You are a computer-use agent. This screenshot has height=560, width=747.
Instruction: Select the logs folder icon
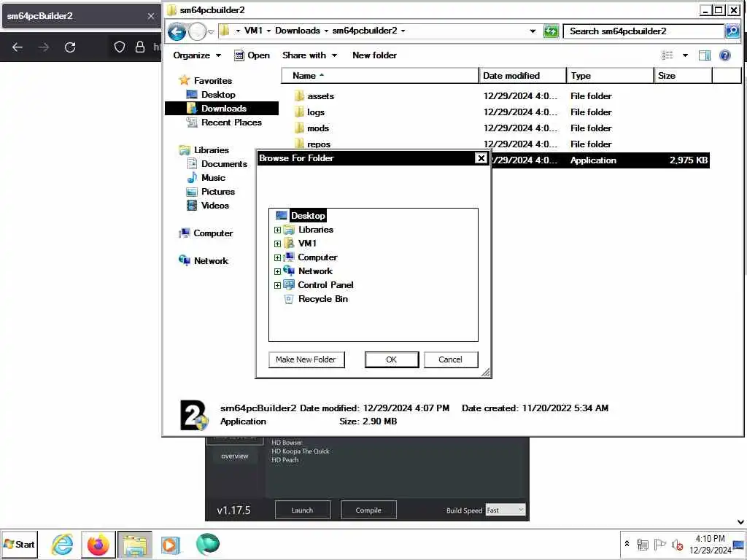[x=299, y=112]
